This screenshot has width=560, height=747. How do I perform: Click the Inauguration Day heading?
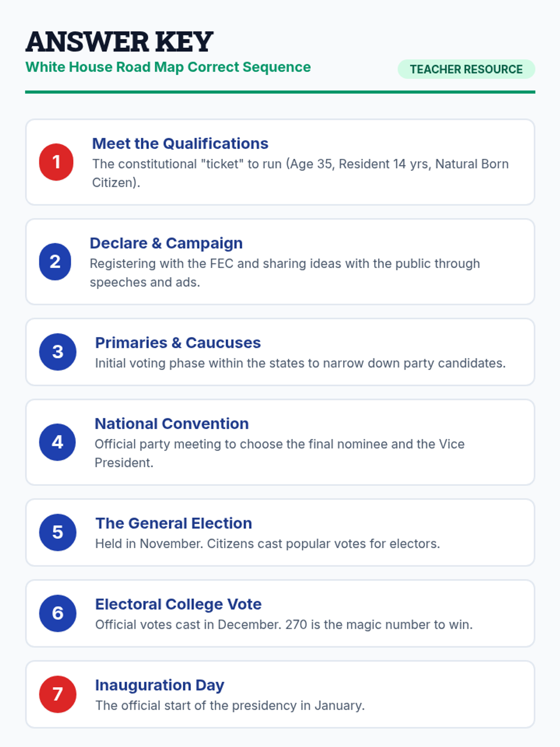click(160, 685)
